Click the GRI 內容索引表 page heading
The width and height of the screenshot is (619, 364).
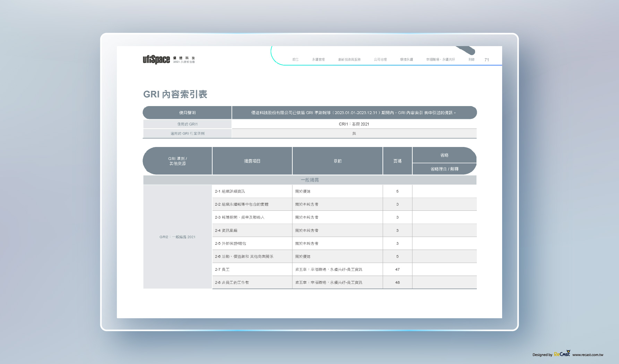click(x=175, y=94)
